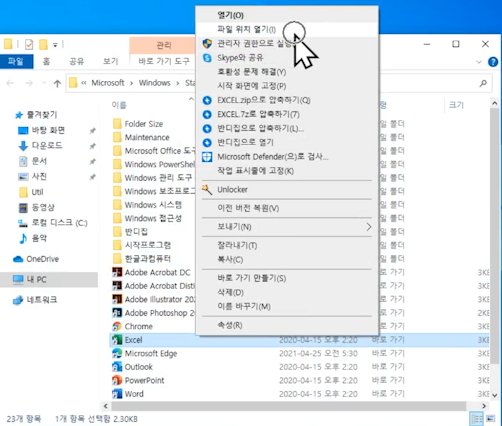Screen dimensions: 502x426
Task: Click Adobe Acrobat DC icon
Action: pos(117,272)
